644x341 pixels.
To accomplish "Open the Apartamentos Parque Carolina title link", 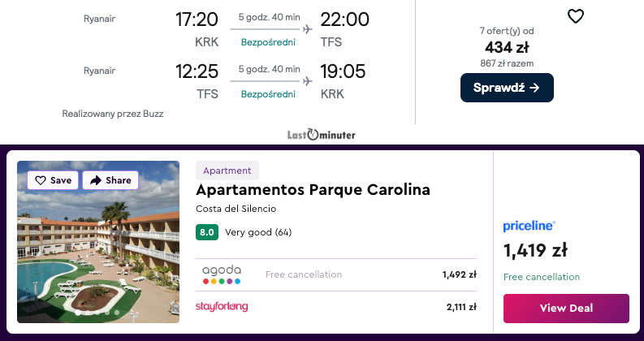I will [313, 190].
